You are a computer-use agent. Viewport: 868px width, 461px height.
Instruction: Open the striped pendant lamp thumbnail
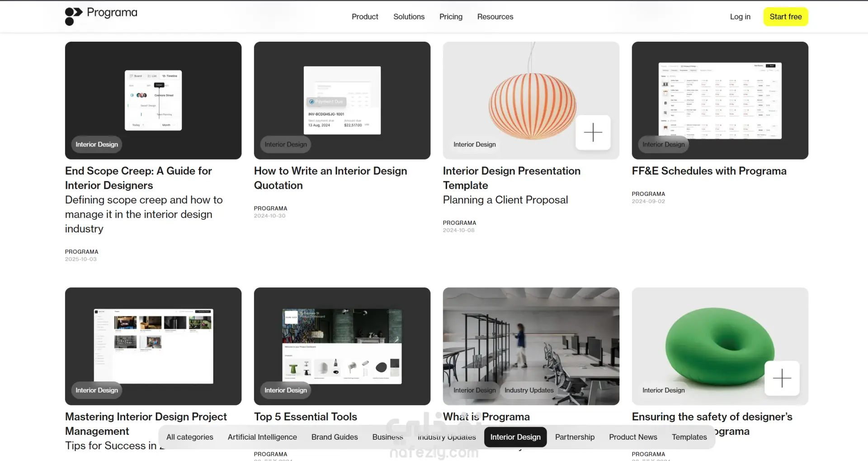531,100
